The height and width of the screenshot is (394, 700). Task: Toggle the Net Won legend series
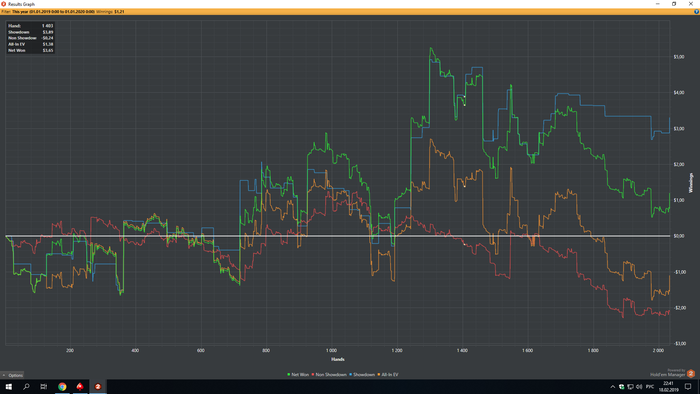click(298, 374)
